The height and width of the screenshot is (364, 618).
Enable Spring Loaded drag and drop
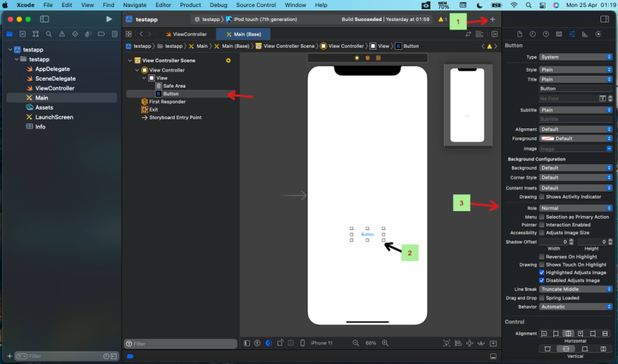541,298
